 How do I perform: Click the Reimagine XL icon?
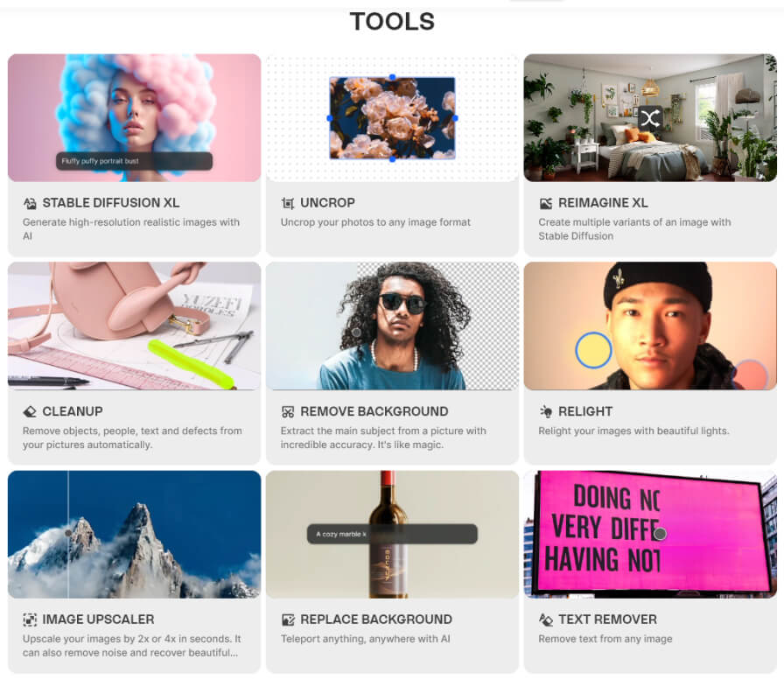pyautogui.click(x=546, y=203)
